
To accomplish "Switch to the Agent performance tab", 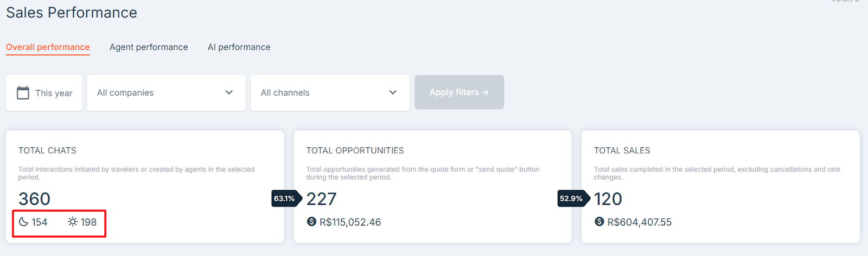I will pos(149,47).
